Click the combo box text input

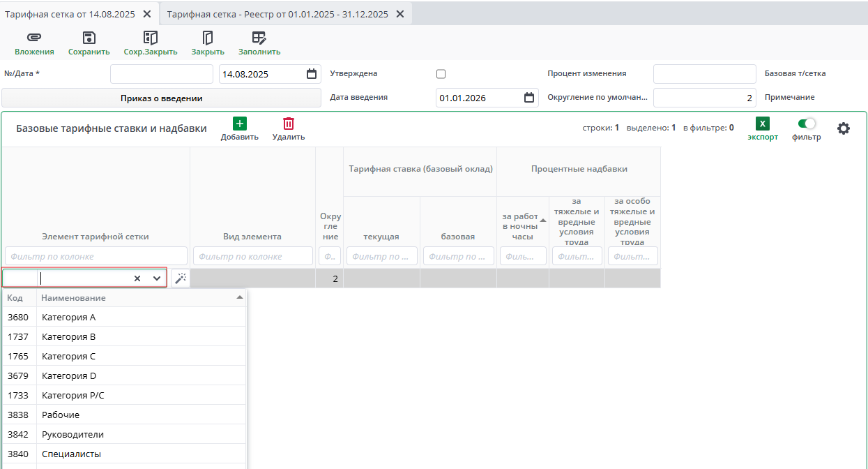point(84,278)
